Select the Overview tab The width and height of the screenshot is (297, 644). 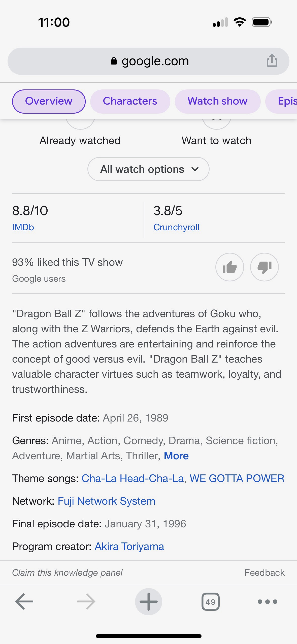pos(49,101)
